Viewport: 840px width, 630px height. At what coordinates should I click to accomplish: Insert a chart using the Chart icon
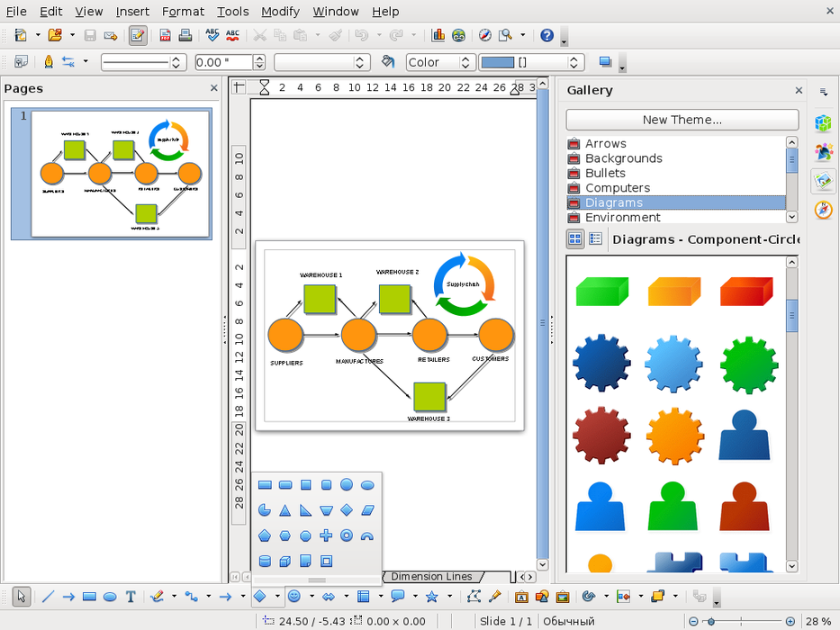[438, 36]
